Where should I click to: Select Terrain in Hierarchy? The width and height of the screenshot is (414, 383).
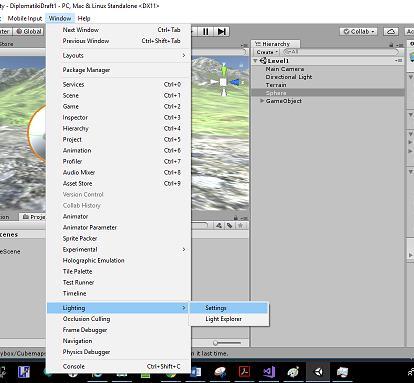[276, 85]
